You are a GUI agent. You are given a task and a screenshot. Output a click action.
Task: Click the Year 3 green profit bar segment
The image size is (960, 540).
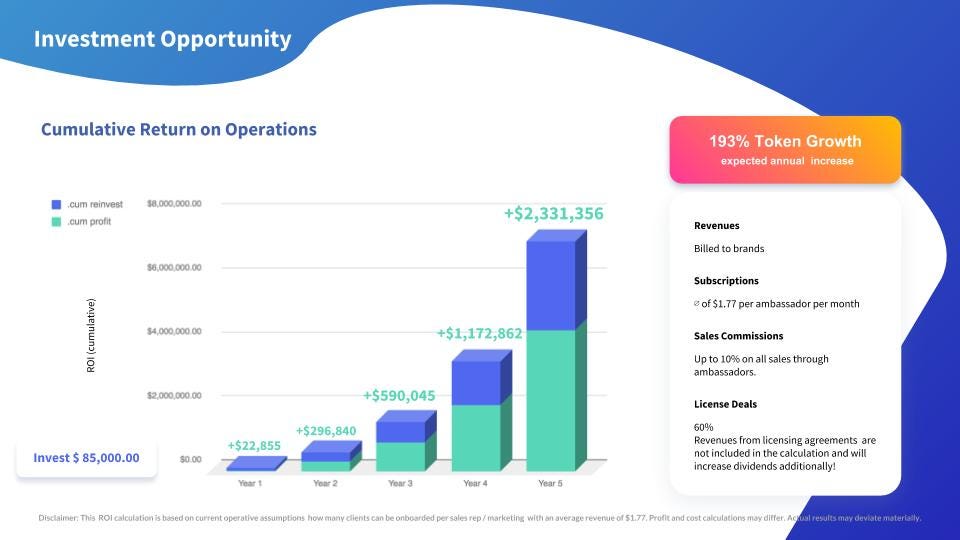pyautogui.click(x=400, y=457)
